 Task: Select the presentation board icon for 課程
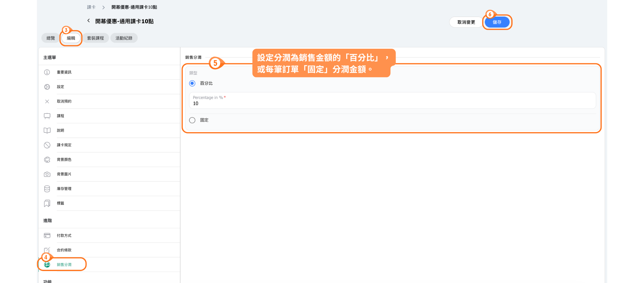tap(47, 116)
